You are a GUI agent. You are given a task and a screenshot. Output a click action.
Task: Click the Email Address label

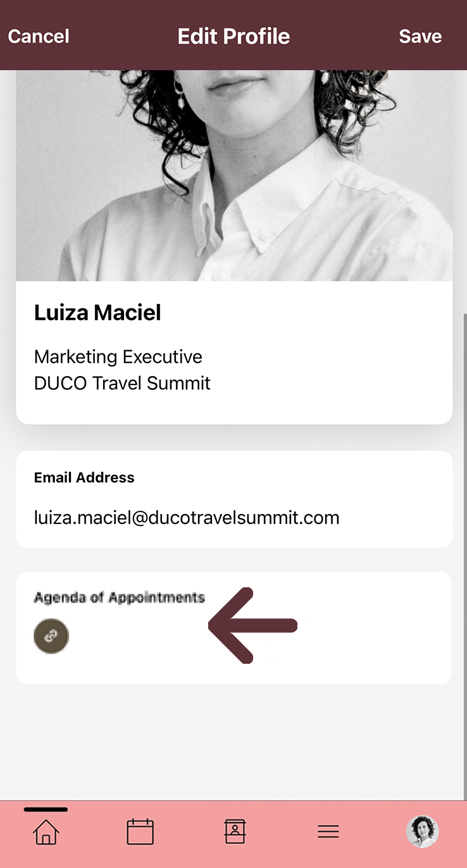point(84,478)
